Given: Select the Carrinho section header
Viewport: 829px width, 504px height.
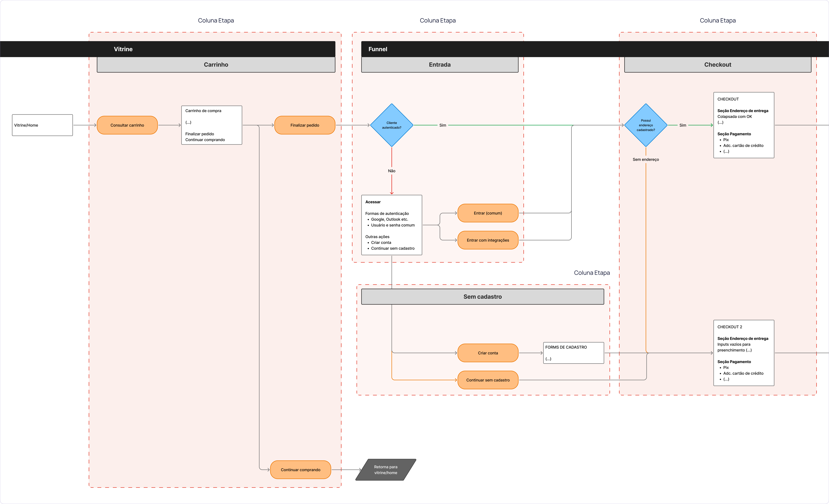Looking at the screenshot, I should click(x=216, y=65).
